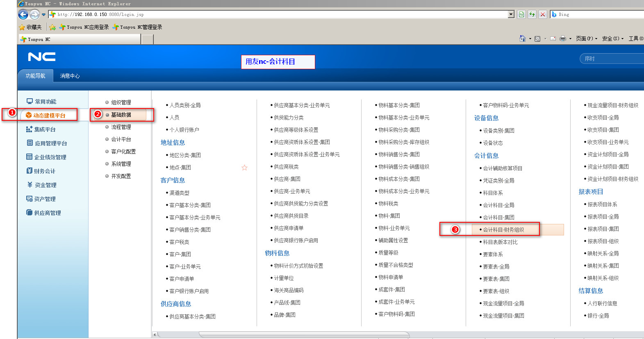Select the 组织管理 radio option
This screenshot has height=339, width=644.
click(107, 102)
